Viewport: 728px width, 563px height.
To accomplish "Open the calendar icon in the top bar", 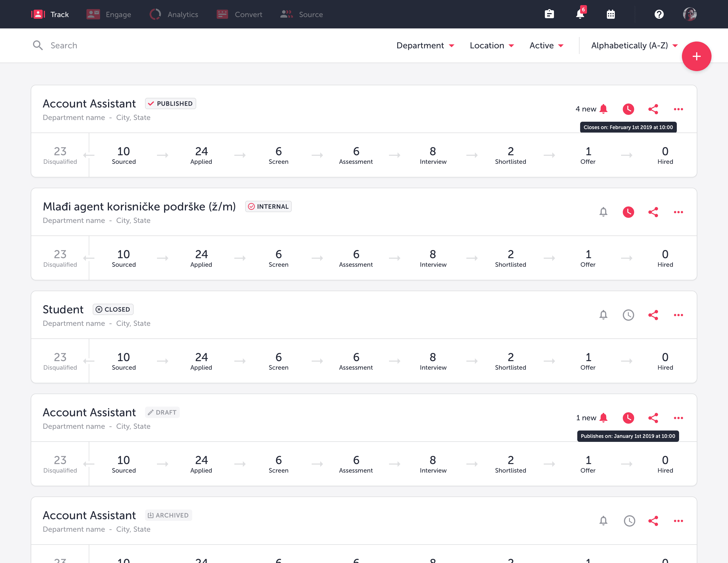I will [611, 14].
